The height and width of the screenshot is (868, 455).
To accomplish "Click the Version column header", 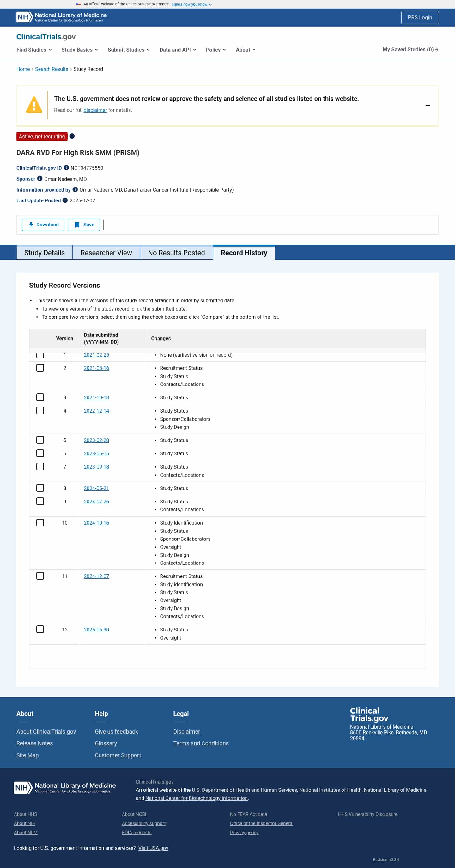I will [x=64, y=338].
